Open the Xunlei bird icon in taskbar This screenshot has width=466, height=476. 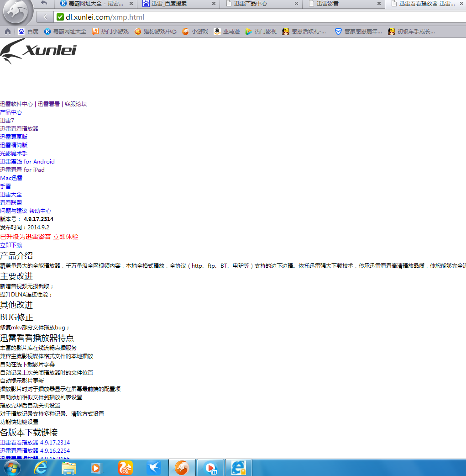[x=154, y=468]
